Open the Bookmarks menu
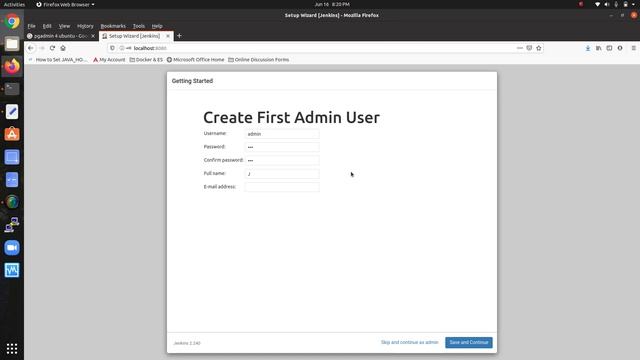Viewport: 640px width, 360px height. [113, 26]
